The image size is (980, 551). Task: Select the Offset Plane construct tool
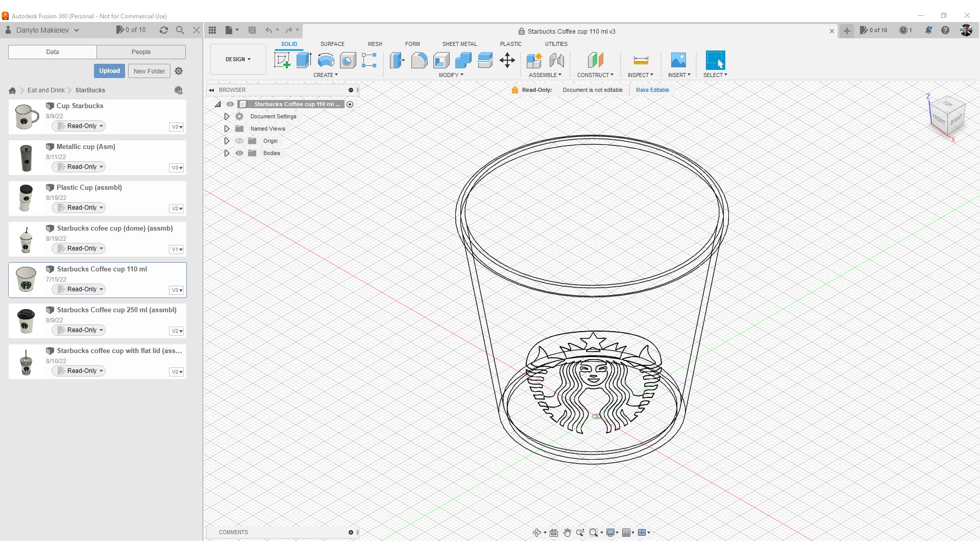pyautogui.click(x=595, y=60)
